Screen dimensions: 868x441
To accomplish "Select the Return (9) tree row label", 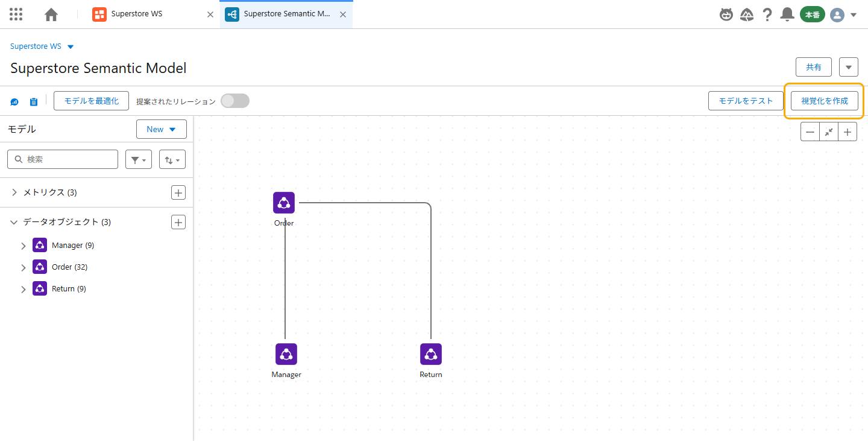I will [x=69, y=289].
